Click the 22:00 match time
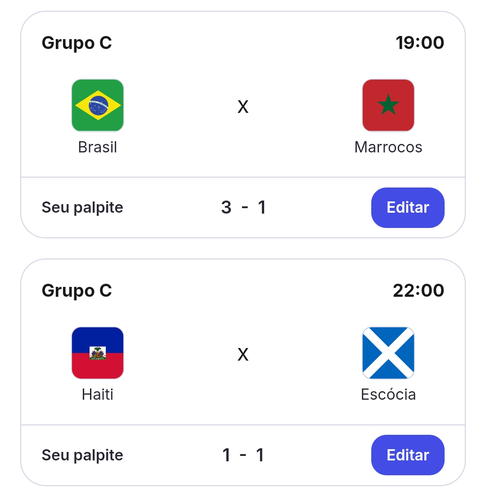 point(419,290)
